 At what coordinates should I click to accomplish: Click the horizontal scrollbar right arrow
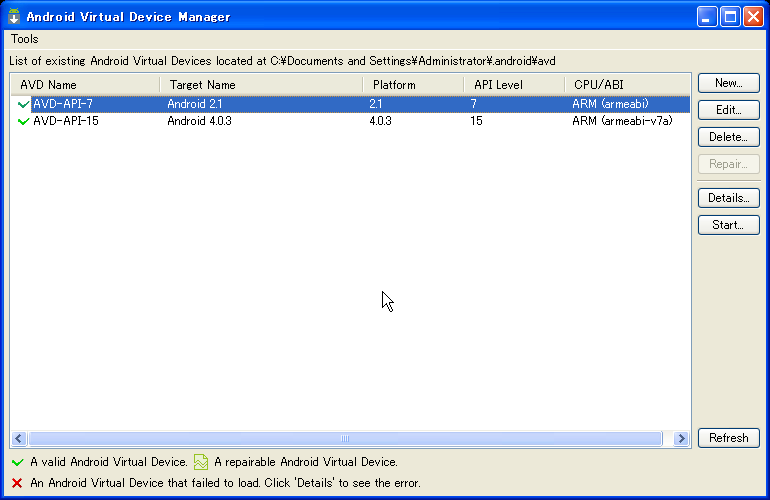(x=681, y=438)
